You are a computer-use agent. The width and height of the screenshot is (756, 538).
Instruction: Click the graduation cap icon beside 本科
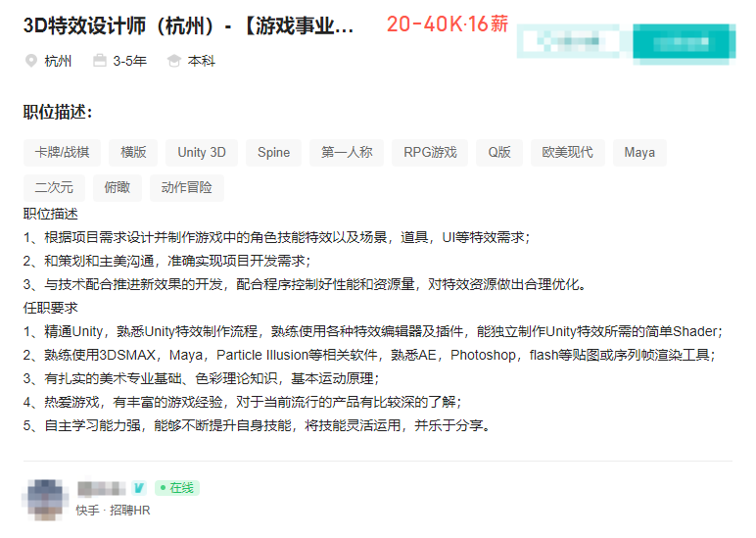(x=174, y=61)
